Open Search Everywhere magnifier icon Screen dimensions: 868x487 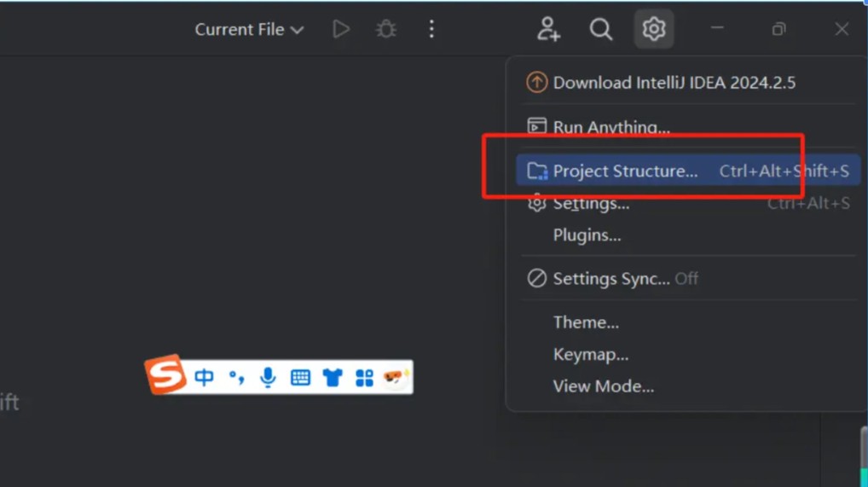tap(601, 29)
